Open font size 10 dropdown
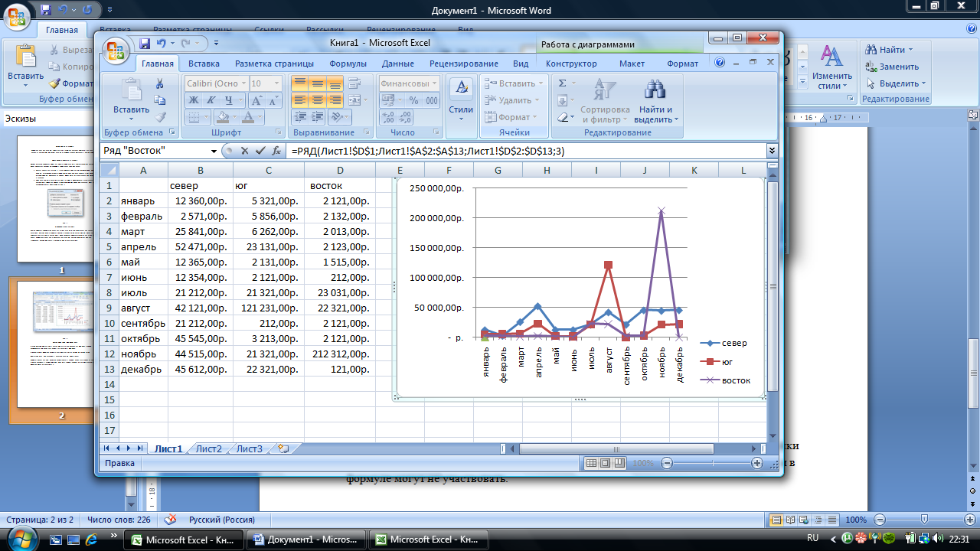Screen dimensions: 980x551 coord(277,83)
